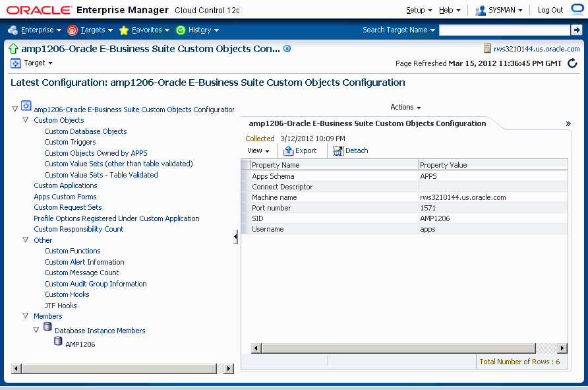Click table horizontal scrollbar thumb
The height and width of the screenshot is (390, 588).
point(399,348)
